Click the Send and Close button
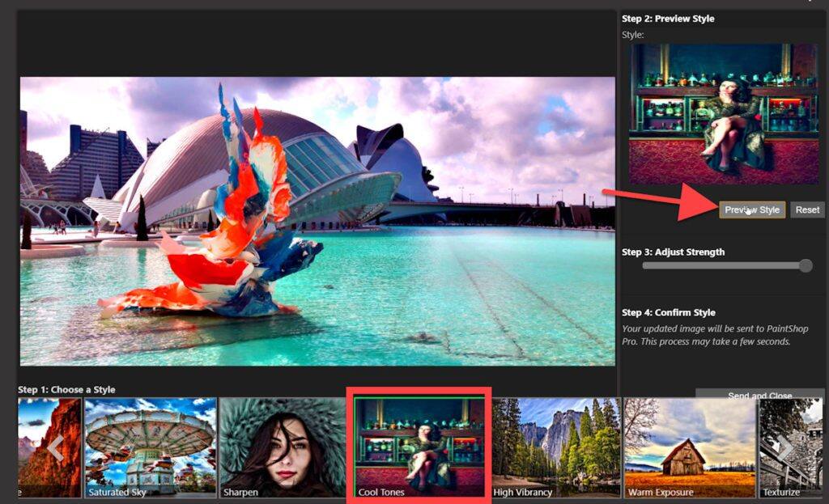Viewport: 829px width, 504px height. [x=759, y=396]
